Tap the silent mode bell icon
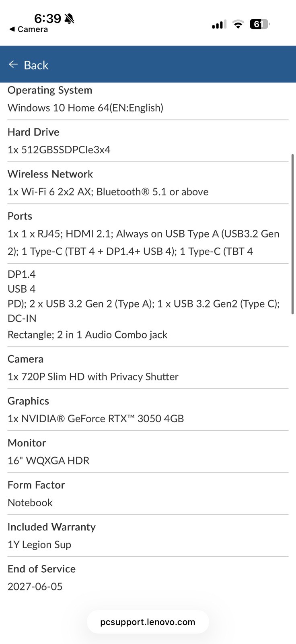Image resolution: width=296 pixels, height=644 pixels. 69,19
